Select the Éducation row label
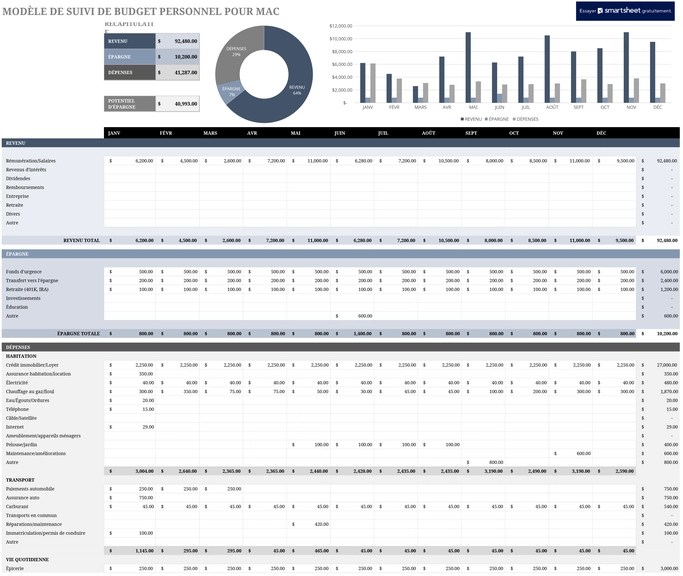 coord(17,307)
